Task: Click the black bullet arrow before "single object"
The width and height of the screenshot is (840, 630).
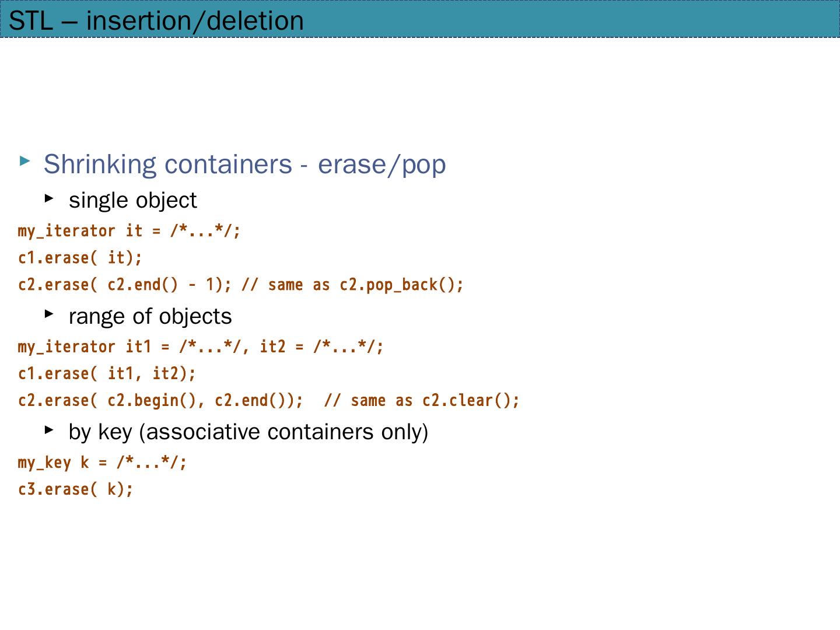Action: click(x=49, y=198)
